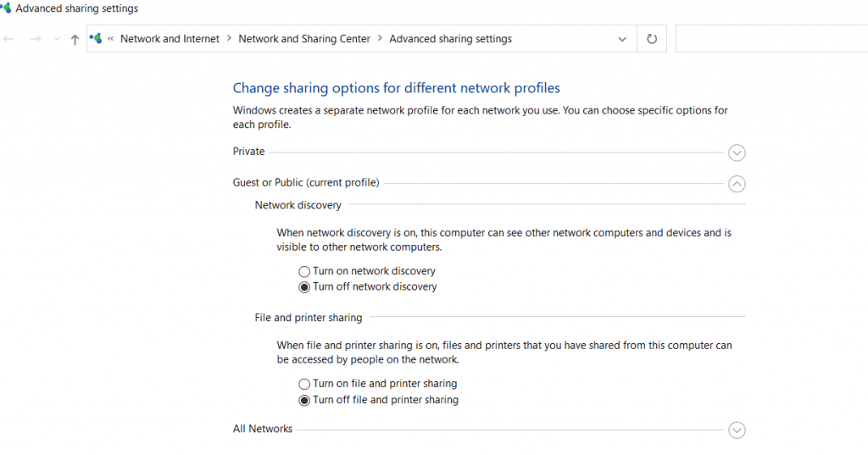Viewport: 868px width, 455px height.
Task: Click the Advanced sharing settings breadcrumb
Action: coord(451,39)
